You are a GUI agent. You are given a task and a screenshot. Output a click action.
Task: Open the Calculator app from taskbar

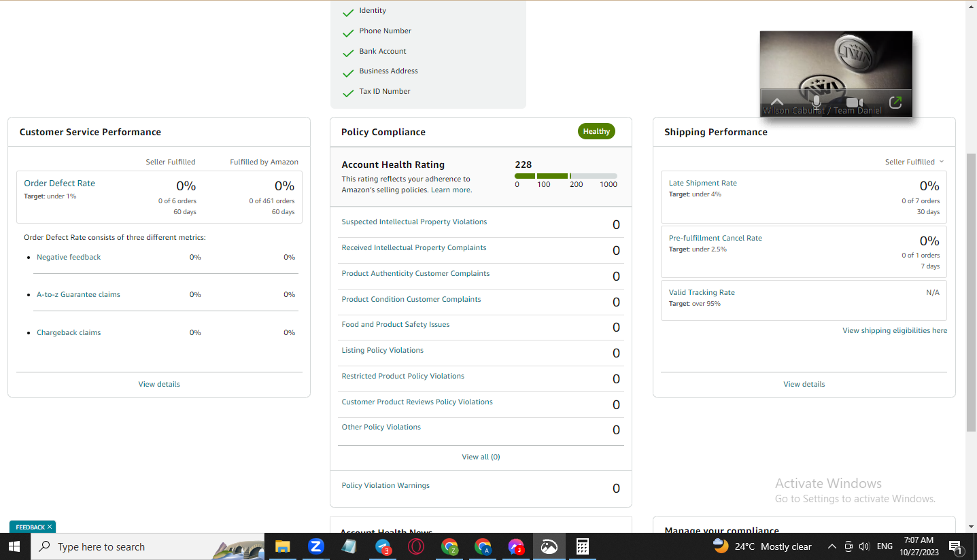pyautogui.click(x=582, y=546)
